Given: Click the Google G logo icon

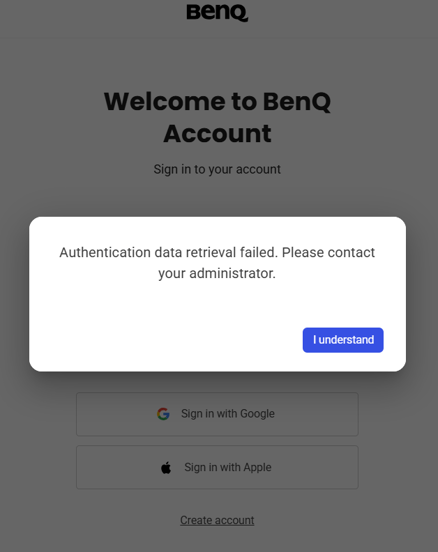Looking at the screenshot, I should click(163, 414).
